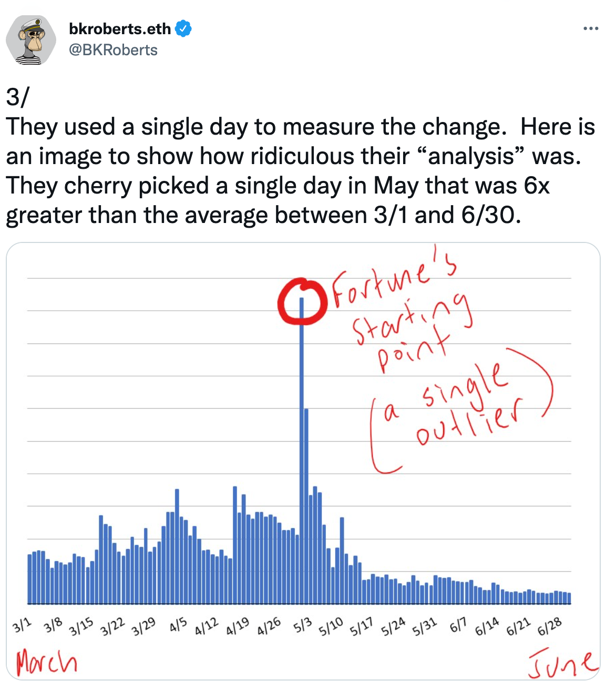The image size is (616, 690).
Task: Open the attached chart image
Action: coord(303,461)
